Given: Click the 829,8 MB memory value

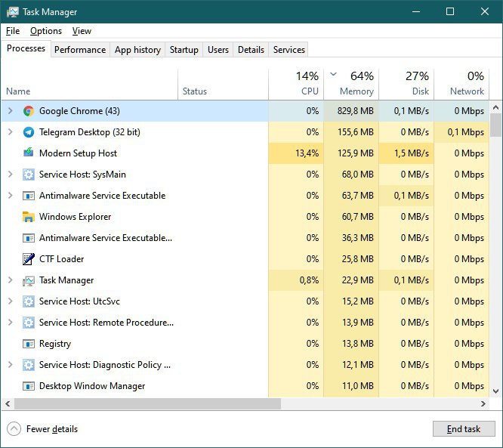Looking at the screenshot, I should (356, 111).
